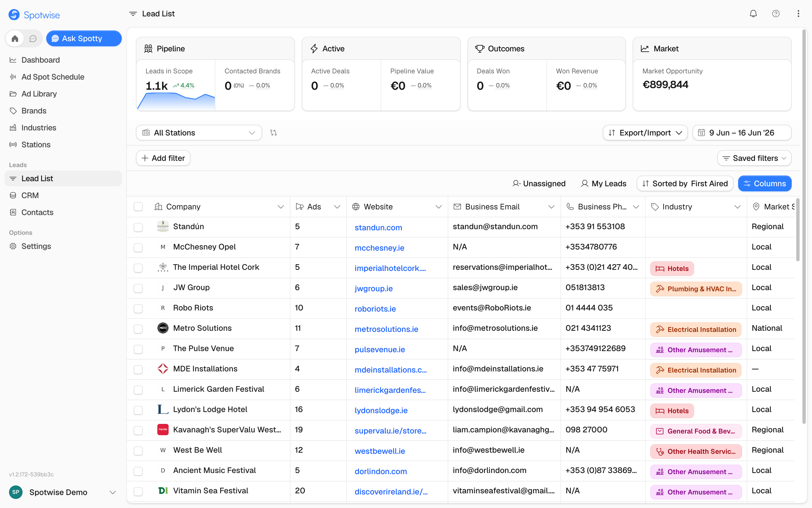Open the Website column menu chevron
Image resolution: width=812 pixels, height=508 pixels.
(438, 207)
